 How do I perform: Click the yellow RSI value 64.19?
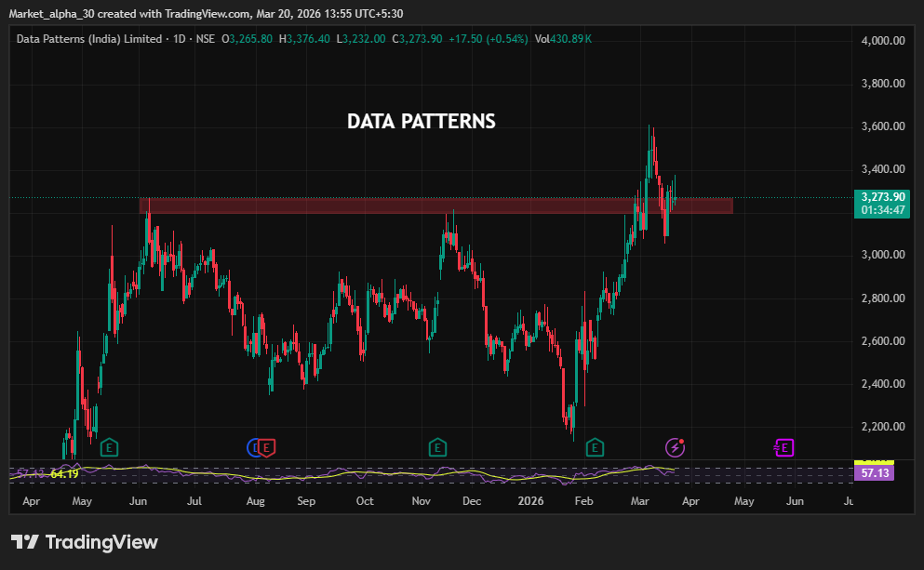click(65, 474)
